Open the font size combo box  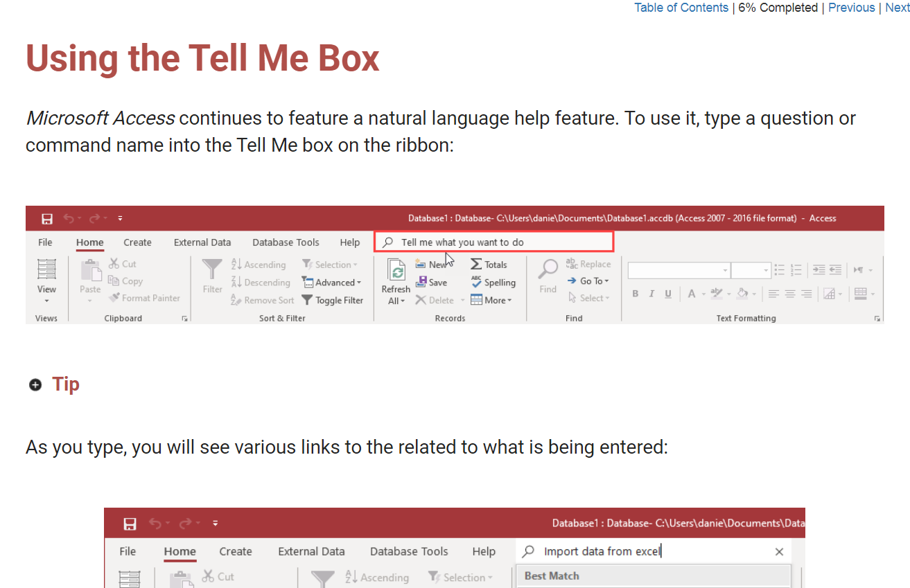tap(751, 270)
